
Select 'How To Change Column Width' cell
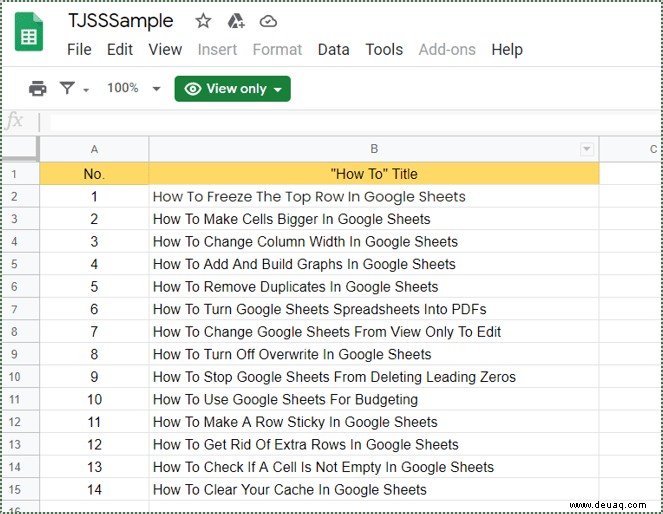click(x=374, y=241)
